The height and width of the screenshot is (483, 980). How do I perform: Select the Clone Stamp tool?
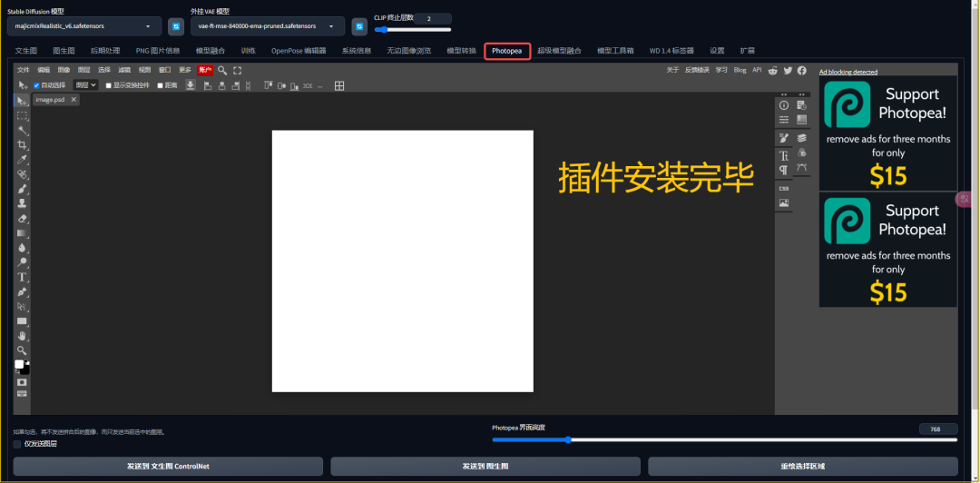[x=22, y=203]
